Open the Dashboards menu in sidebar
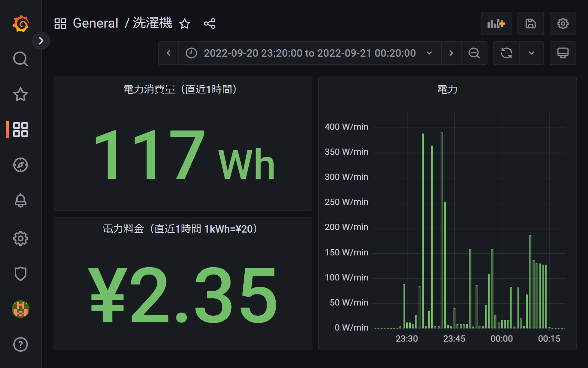Image resolution: width=588 pixels, height=368 pixels. [21, 130]
